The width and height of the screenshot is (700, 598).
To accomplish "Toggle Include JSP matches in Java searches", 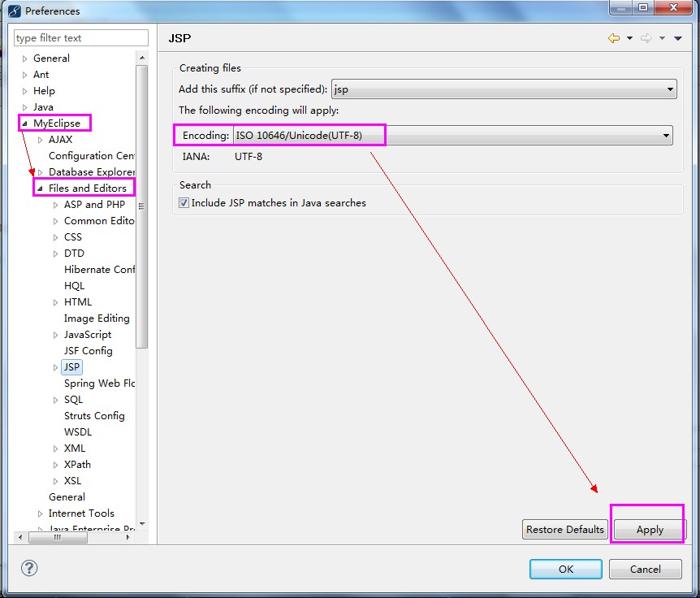I will 184,203.
